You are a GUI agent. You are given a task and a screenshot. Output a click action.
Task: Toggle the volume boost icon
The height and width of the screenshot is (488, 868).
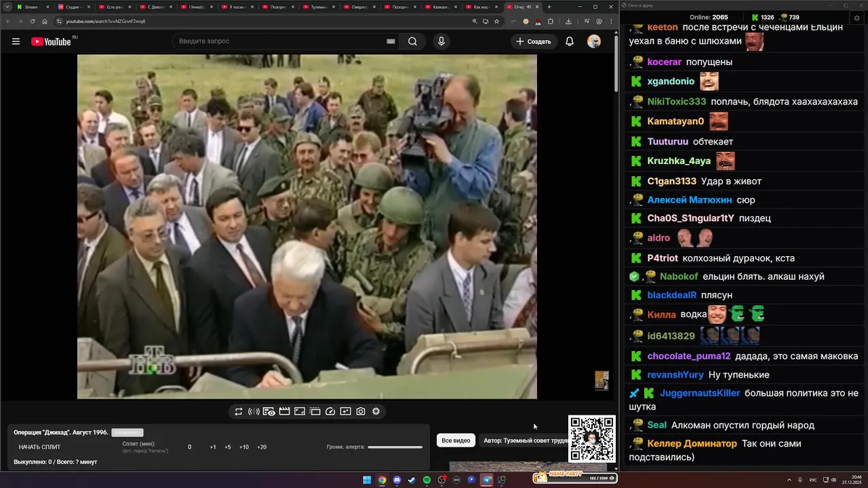[x=254, y=411]
